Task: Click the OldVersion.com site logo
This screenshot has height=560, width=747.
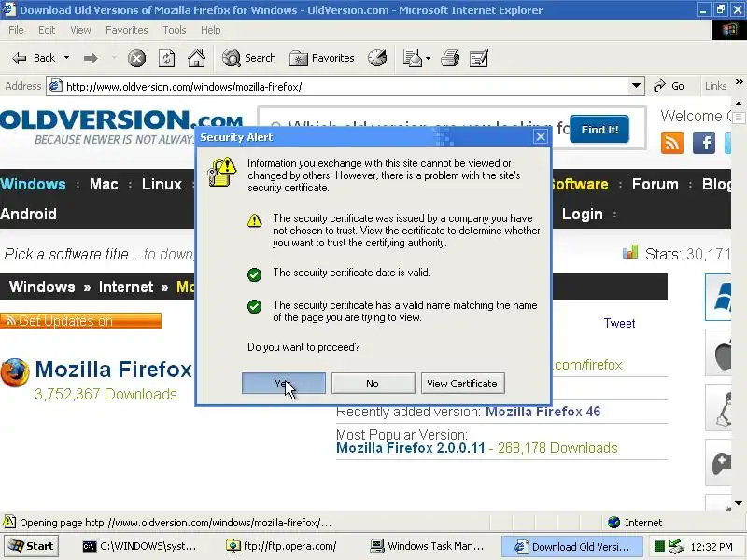Action: [120, 127]
